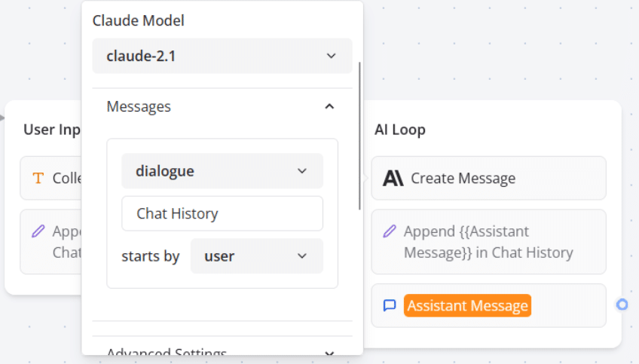Select the Append Assistant Message in Chat History step

pyautogui.click(x=488, y=242)
